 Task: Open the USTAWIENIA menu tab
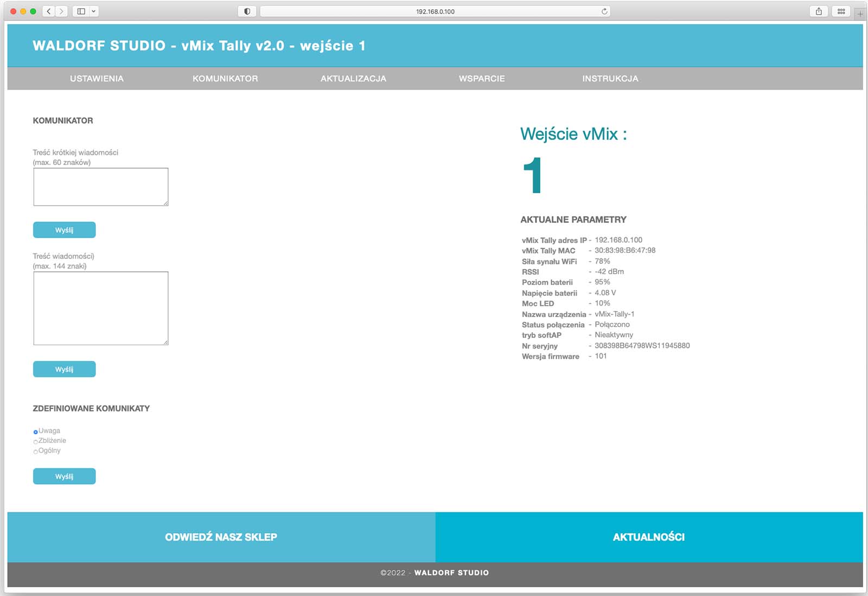(x=97, y=79)
